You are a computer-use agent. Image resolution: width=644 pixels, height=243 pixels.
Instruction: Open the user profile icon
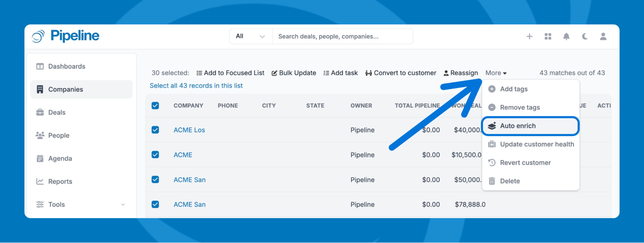(x=603, y=36)
